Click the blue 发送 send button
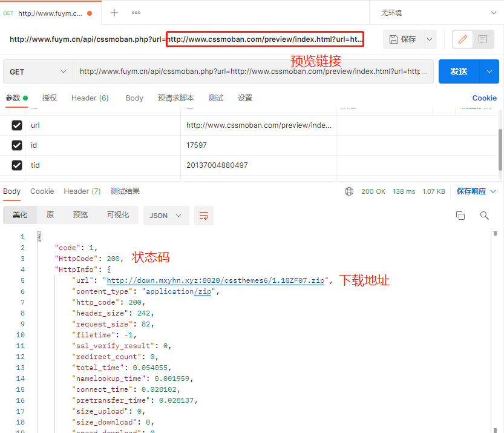Viewport: 504px width, 433px height. pyautogui.click(x=459, y=71)
